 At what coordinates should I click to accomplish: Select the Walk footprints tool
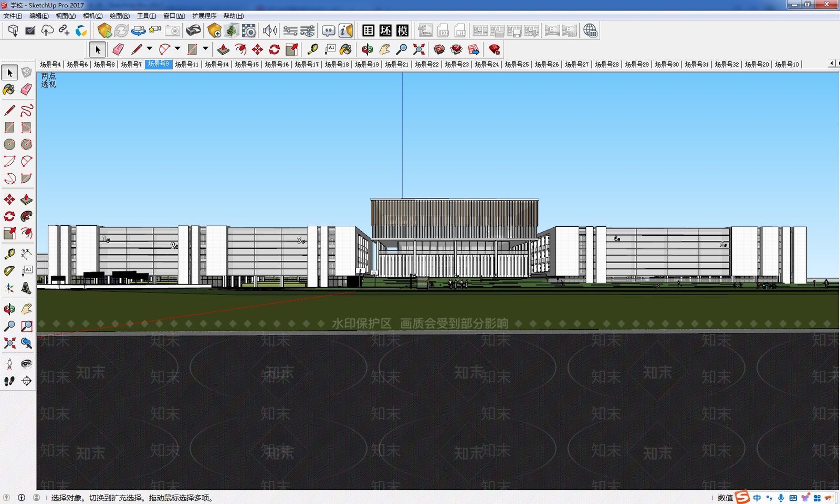9,381
